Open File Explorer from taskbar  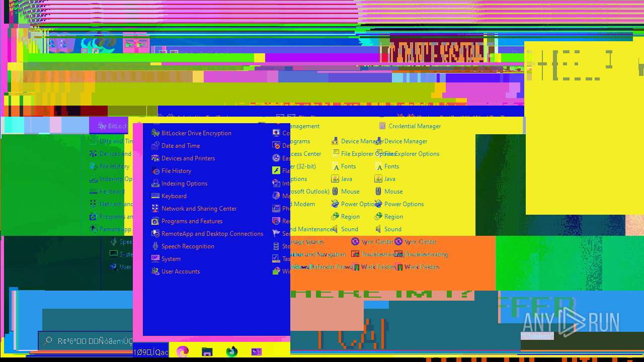[207, 351]
